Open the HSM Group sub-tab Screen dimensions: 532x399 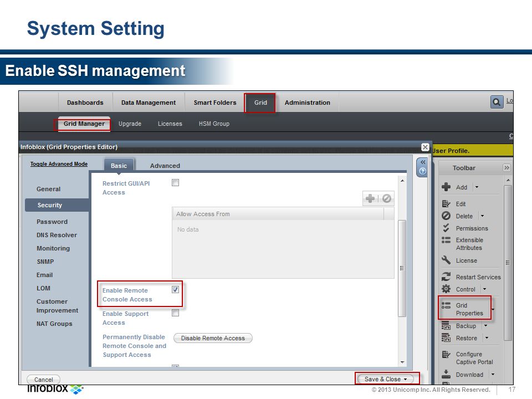[x=214, y=124]
